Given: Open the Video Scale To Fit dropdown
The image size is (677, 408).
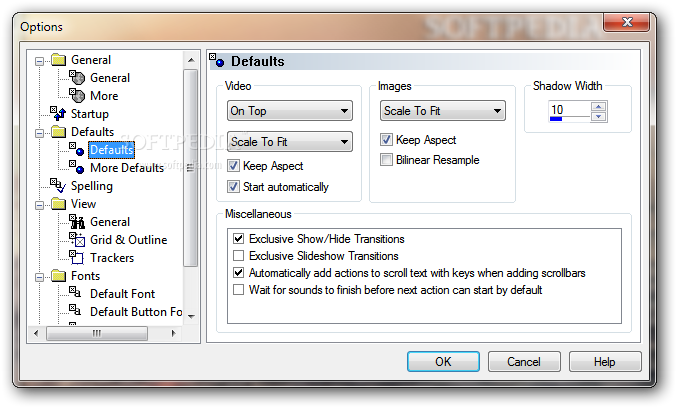Looking at the screenshot, I should pos(290,142).
